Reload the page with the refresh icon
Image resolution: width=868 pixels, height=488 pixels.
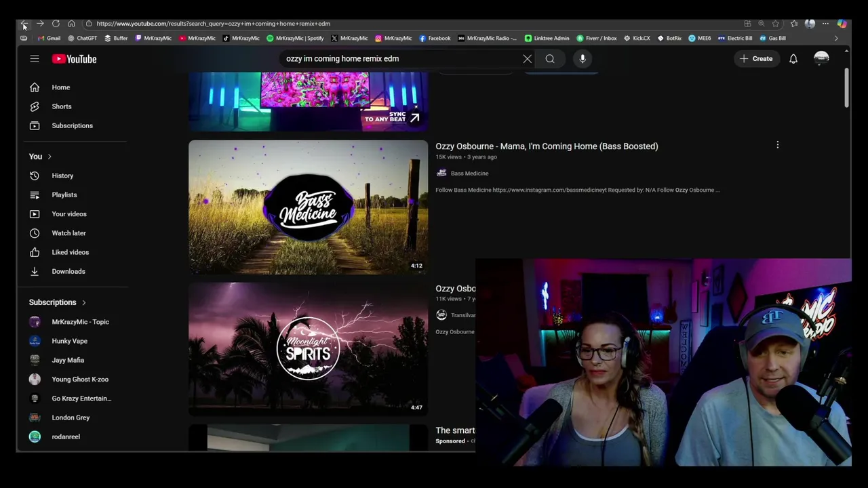click(x=56, y=24)
